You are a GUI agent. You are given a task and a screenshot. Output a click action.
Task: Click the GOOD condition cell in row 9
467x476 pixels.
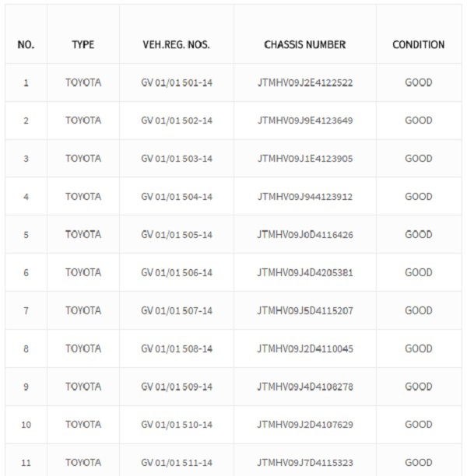pyautogui.click(x=419, y=387)
